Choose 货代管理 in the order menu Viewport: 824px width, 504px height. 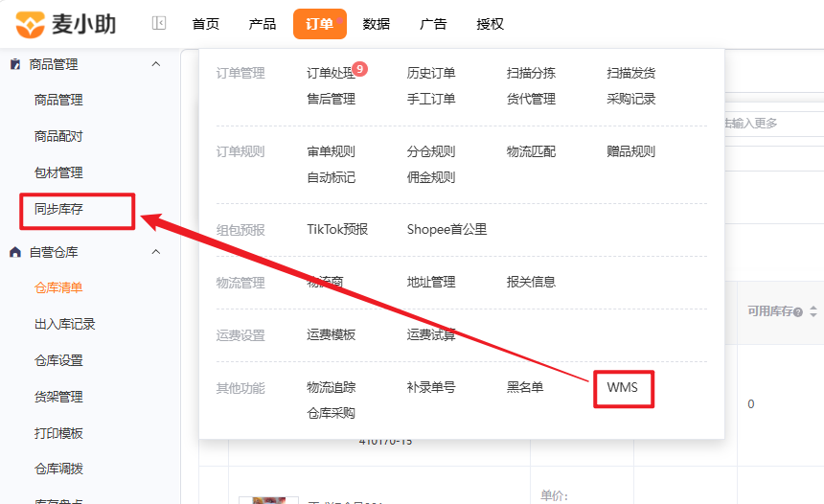click(x=531, y=99)
